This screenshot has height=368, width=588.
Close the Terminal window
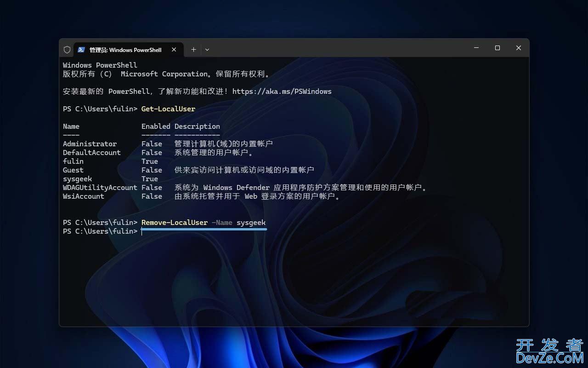click(519, 48)
